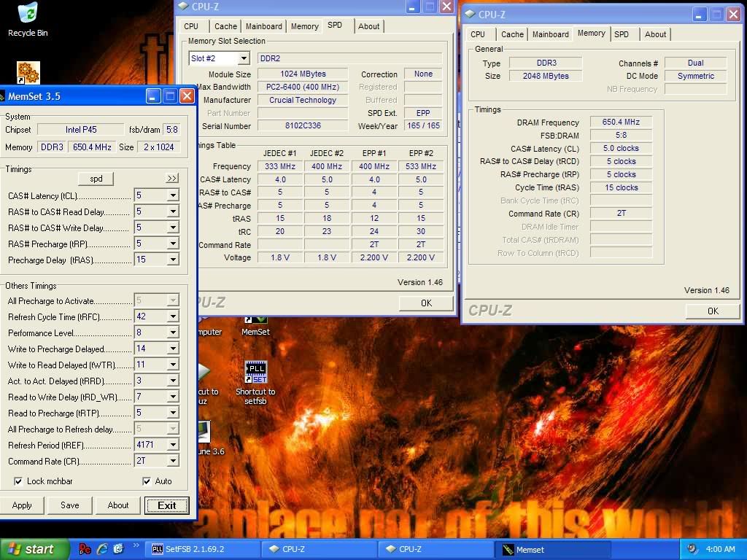Expand the quick launch chevron
The height and width of the screenshot is (560, 747).
[x=136, y=545]
